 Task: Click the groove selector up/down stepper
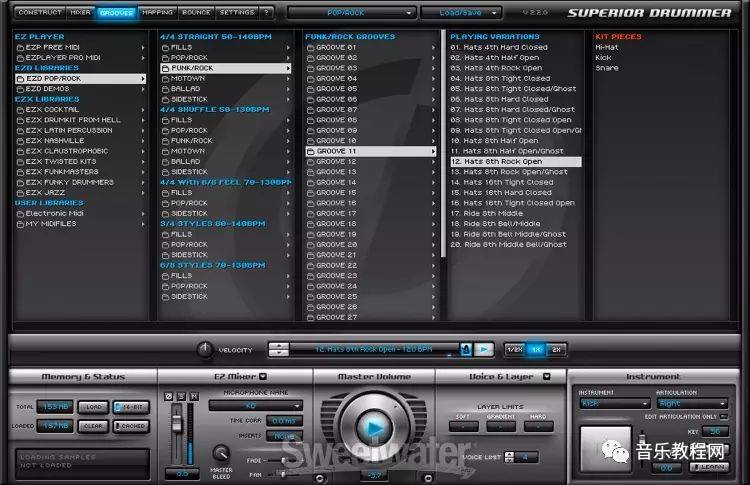[278, 350]
